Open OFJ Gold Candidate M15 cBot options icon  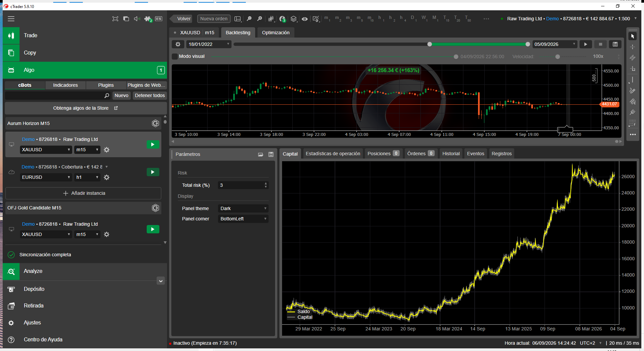pos(155,208)
